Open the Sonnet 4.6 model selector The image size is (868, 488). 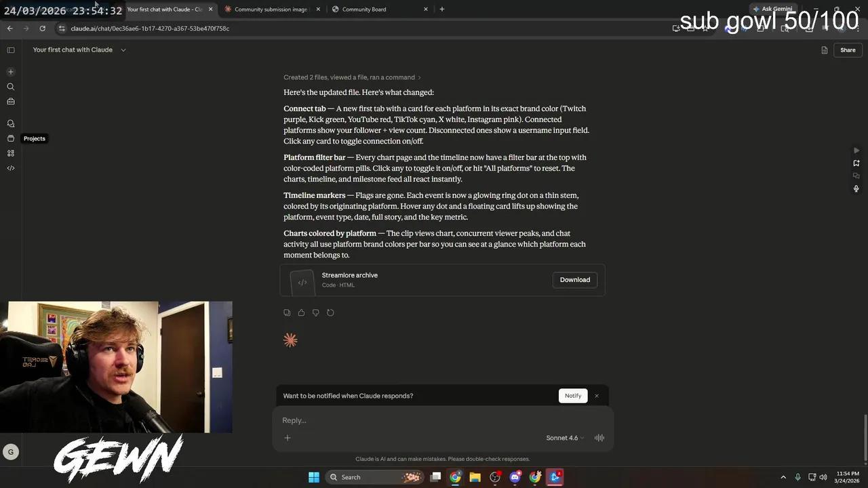click(564, 438)
